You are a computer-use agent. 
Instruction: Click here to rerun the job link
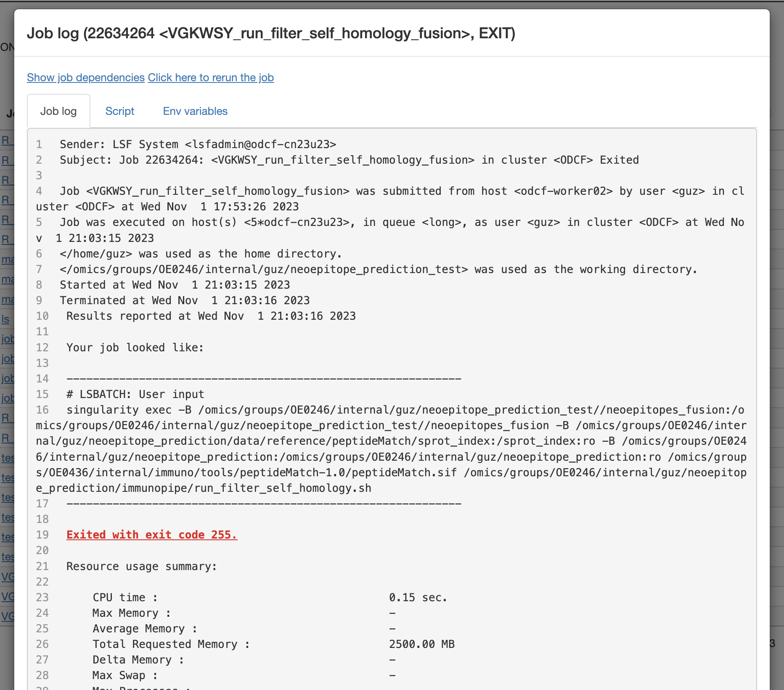click(211, 77)
